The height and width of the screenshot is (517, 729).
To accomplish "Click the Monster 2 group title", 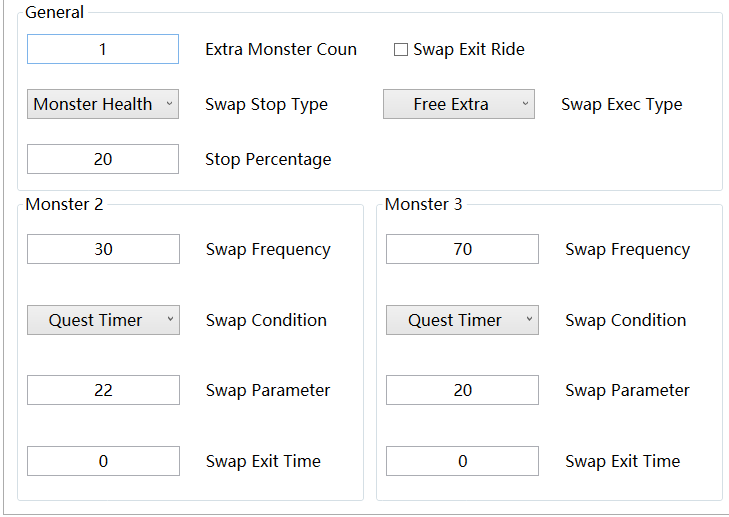I will (64, 204).
